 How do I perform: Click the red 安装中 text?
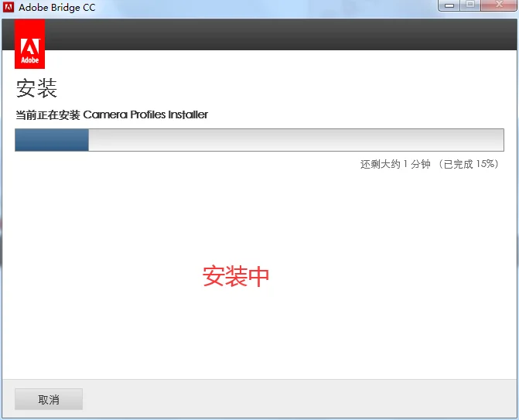(236, 276)
